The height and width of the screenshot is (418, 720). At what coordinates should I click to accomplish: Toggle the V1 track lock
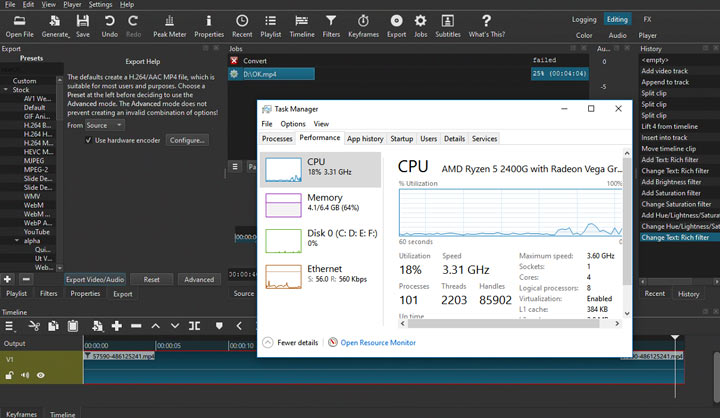tap(9, 375)
